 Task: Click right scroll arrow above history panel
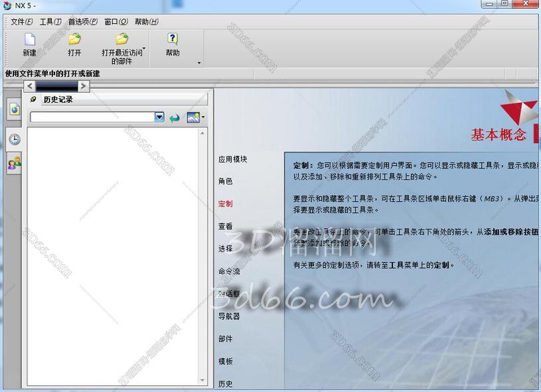point(83,86)
